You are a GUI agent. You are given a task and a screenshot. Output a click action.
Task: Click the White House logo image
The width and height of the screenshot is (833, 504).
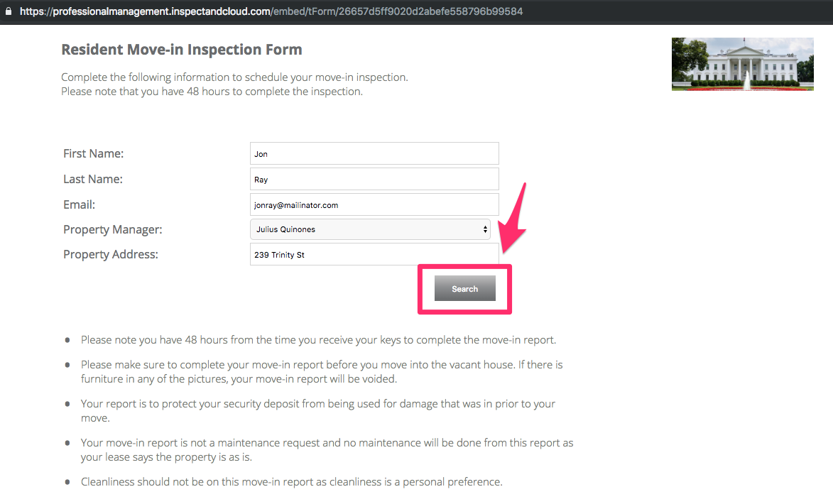point(743,65)
